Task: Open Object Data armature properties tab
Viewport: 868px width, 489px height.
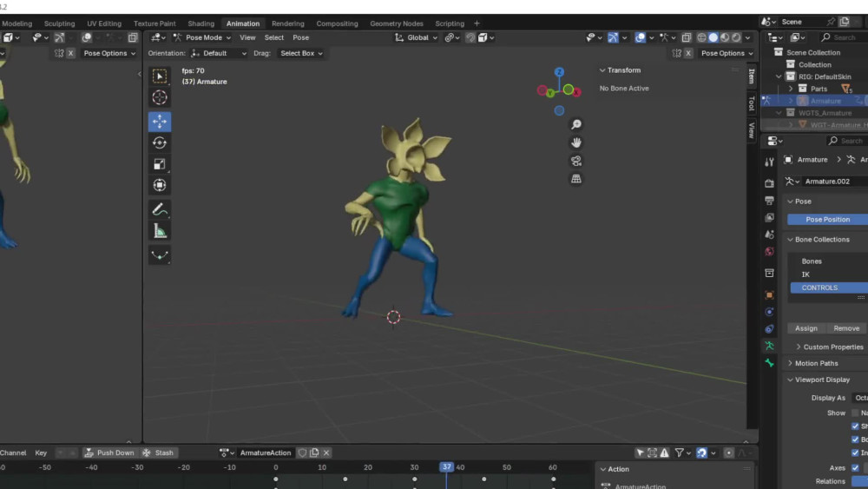Action: click(x=769, y=346)
